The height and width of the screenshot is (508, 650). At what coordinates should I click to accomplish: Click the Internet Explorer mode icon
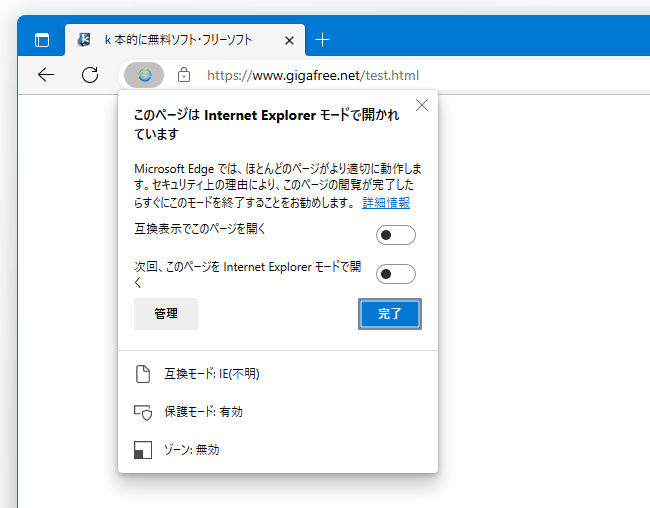[x=144, y=75]
